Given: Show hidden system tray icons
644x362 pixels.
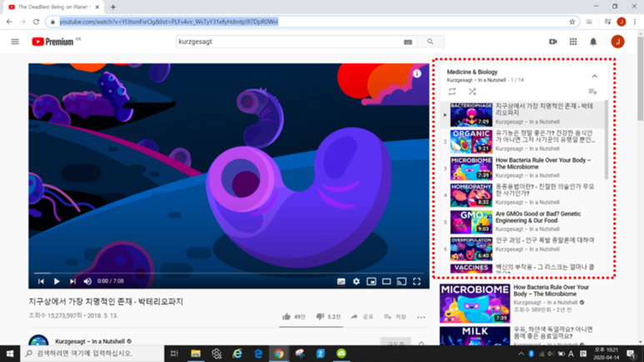Looking at the screenshot, I should click(521, 354).
